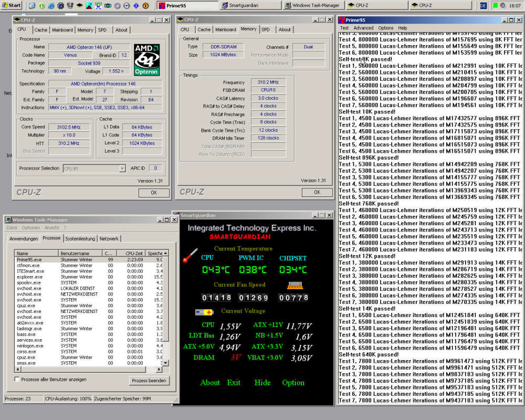The height and width of the screenshot is (420, 525).
Task: Click the DE language indicator in the tray
Action: tap(483, 5)
